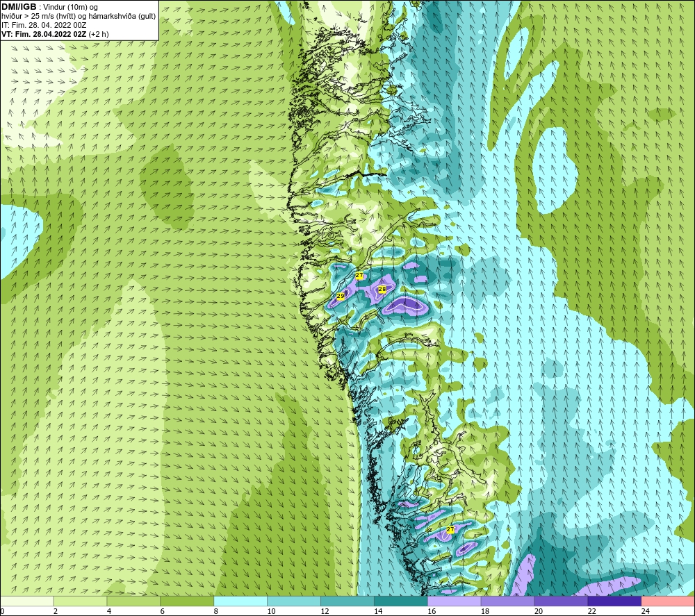Image resolution: width=695 pixels, height=616 pixels.
Task: Click the scale label '10'
Action: tap(271, 611)
